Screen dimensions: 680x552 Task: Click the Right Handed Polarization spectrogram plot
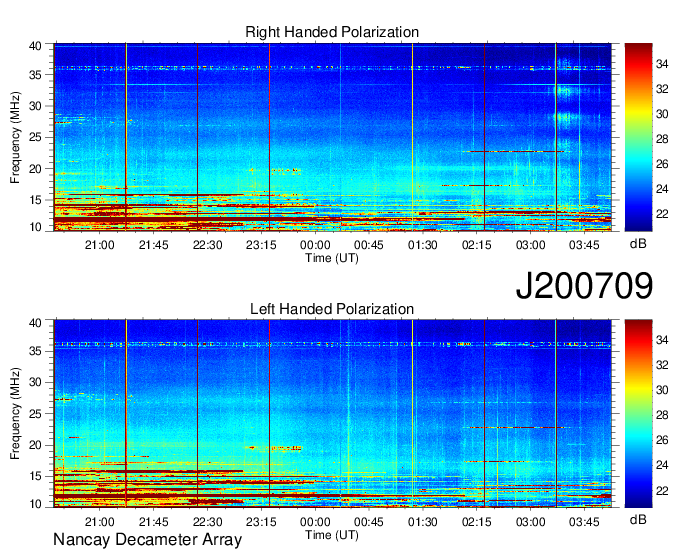(333, 137)
